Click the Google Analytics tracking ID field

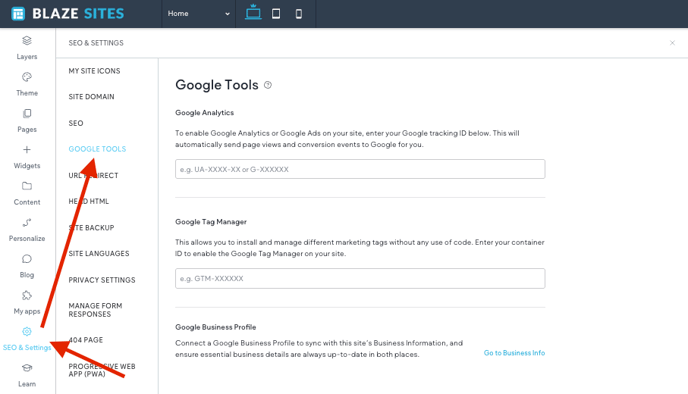coord(360,169)
